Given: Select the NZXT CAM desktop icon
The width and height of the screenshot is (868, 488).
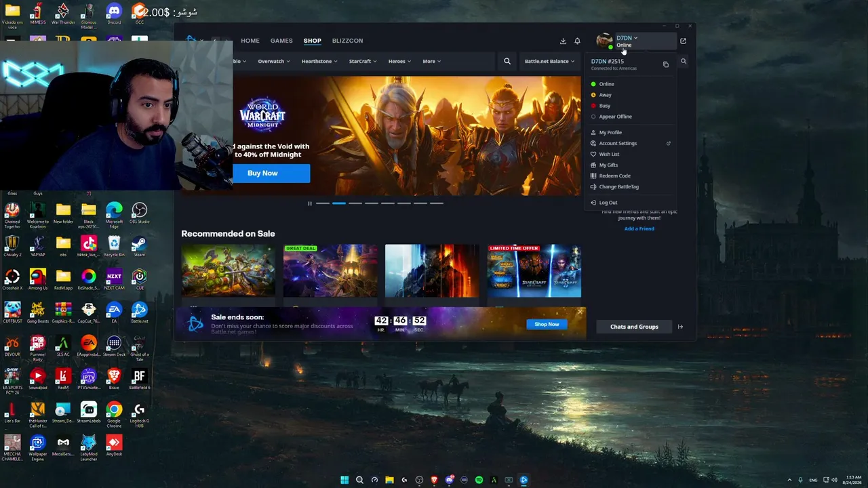Looking at the screenshot, I should point(114,280).
